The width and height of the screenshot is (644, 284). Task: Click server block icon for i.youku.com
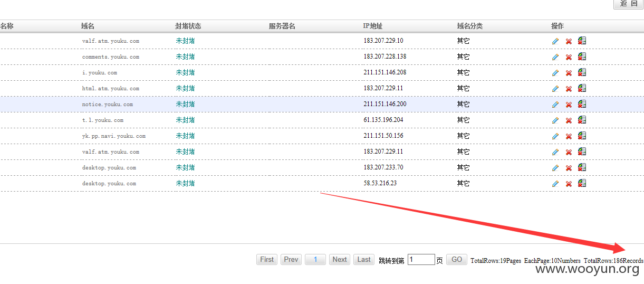click(582, 72)
